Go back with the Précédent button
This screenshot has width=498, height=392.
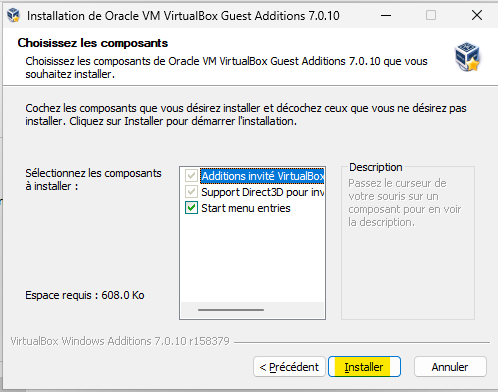pyautogui.click(x=289, y=367)
